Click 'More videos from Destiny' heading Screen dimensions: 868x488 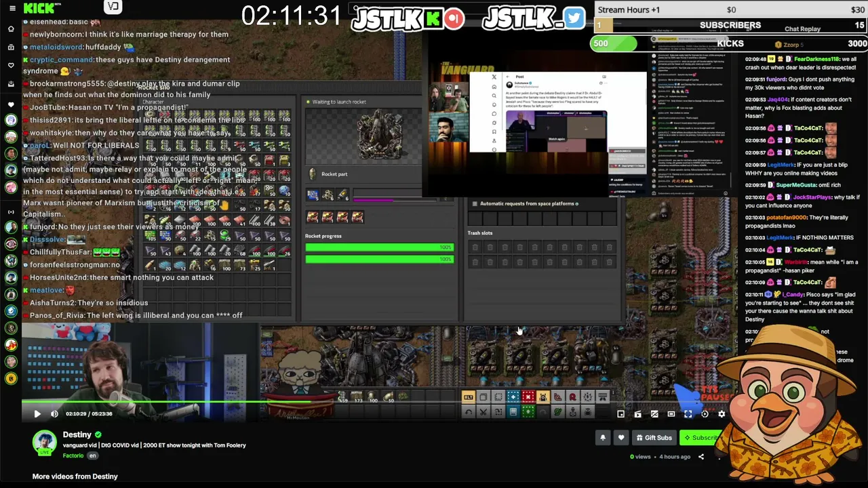tap(75, 476)
